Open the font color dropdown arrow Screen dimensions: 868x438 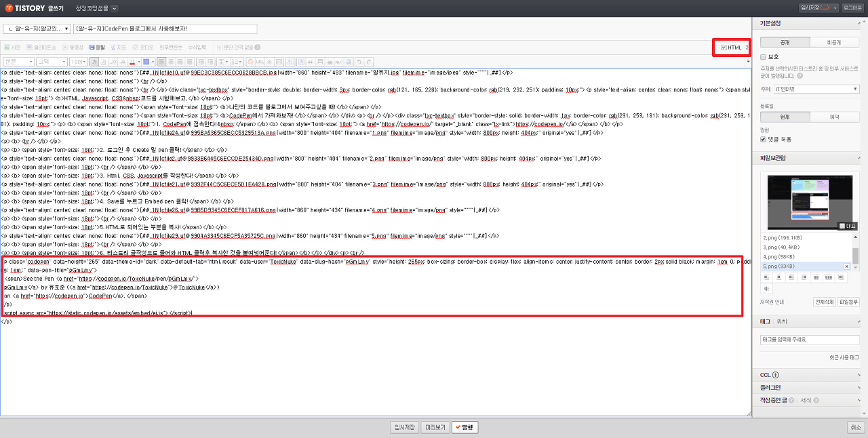point(140,62)
